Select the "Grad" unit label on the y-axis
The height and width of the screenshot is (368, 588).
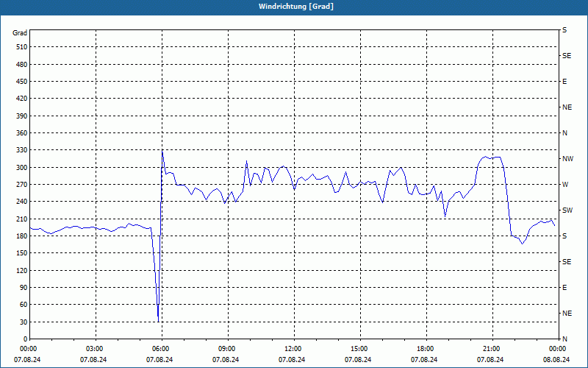pos(20,33)
